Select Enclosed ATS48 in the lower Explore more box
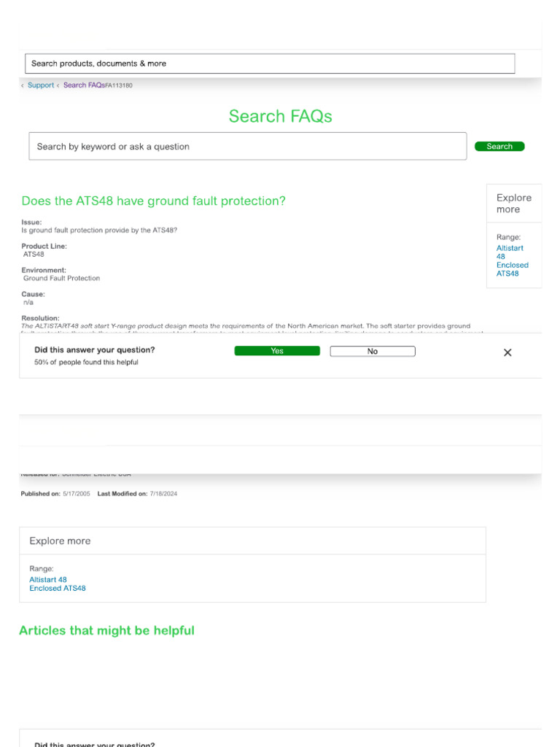Viewport: 560px width, 747px height. tap(58, 588)
